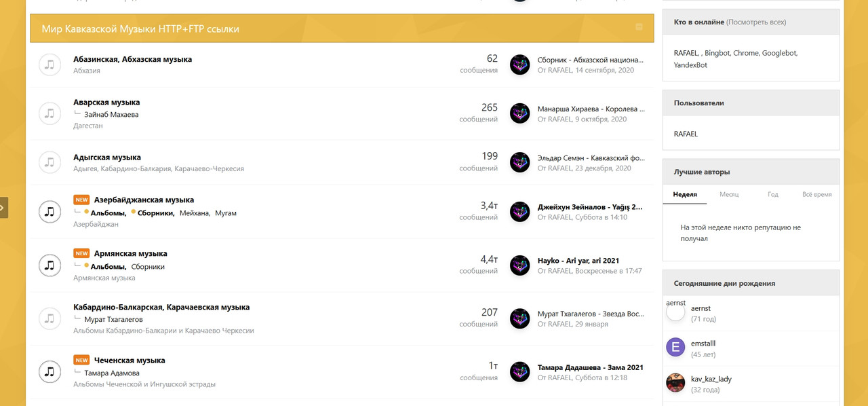The image size is (868, 406).
Task: Open aernst's profile picture in birthdays
Action: [675, 312]
